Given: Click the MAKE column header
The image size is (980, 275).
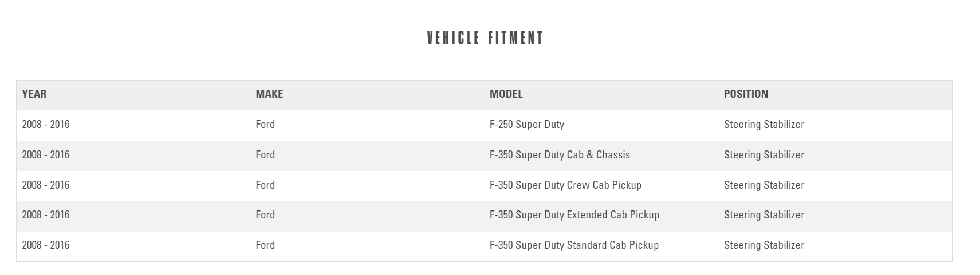Looking at the screenshot, I should (x=269, y=94).
